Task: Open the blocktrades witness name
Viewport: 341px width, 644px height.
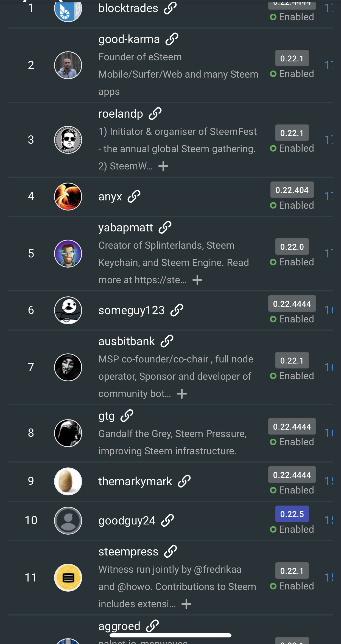Action: (x=128, y=8)
